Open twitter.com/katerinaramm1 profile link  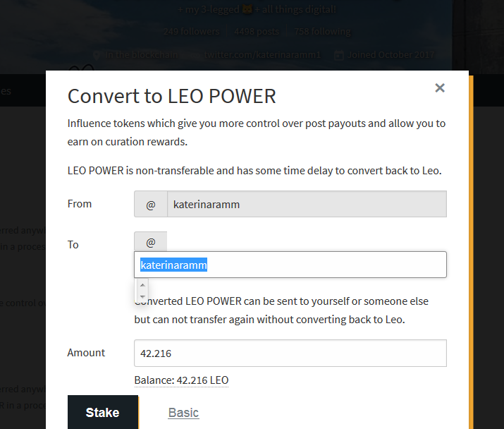(262, 55)
